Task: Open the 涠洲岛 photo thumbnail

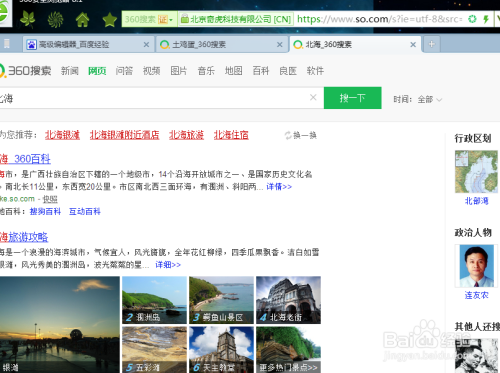Action: [x=154, y=300]
